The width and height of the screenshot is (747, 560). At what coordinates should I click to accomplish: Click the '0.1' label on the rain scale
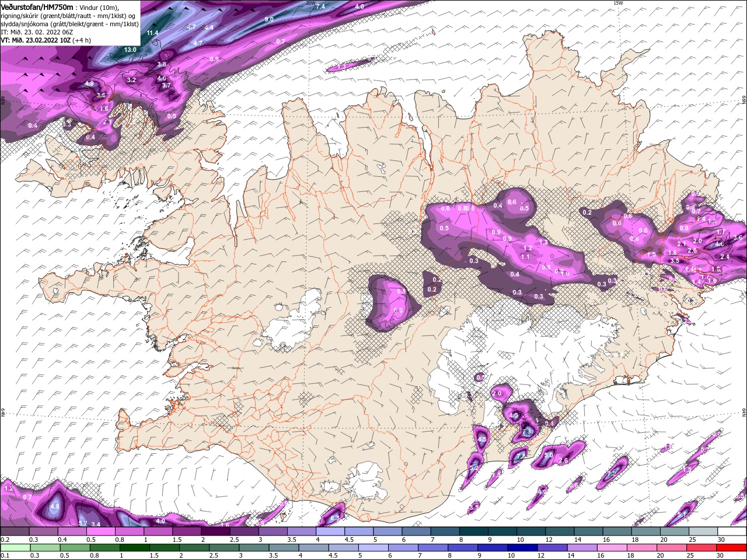[x=5, y=555]
